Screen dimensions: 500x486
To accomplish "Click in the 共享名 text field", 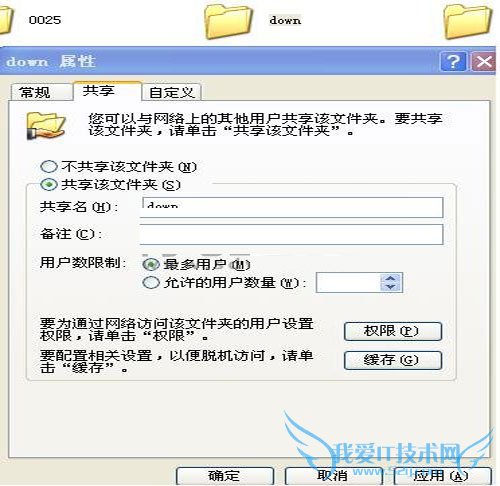I will coord(292,207).
